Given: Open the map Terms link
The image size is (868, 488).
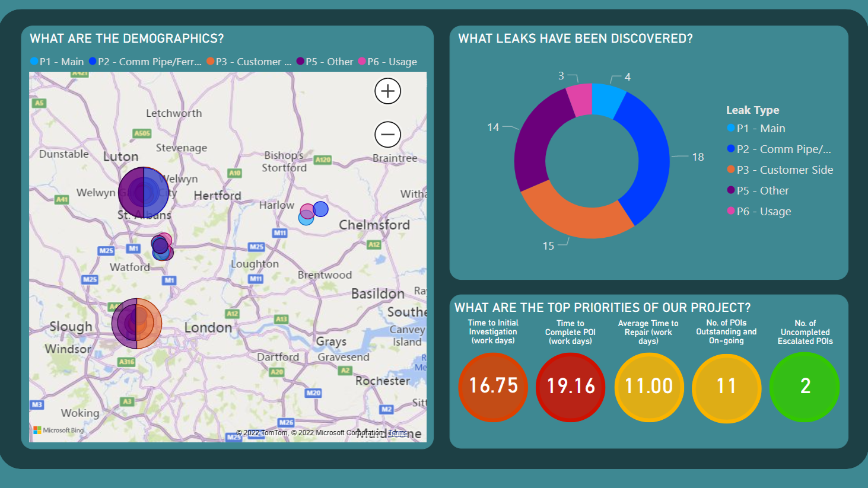Looking at the screenshot, I should (x=398, y=433).
